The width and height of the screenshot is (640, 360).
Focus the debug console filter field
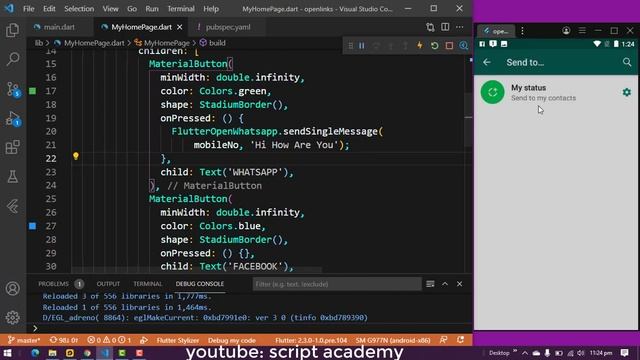(337, 284)
